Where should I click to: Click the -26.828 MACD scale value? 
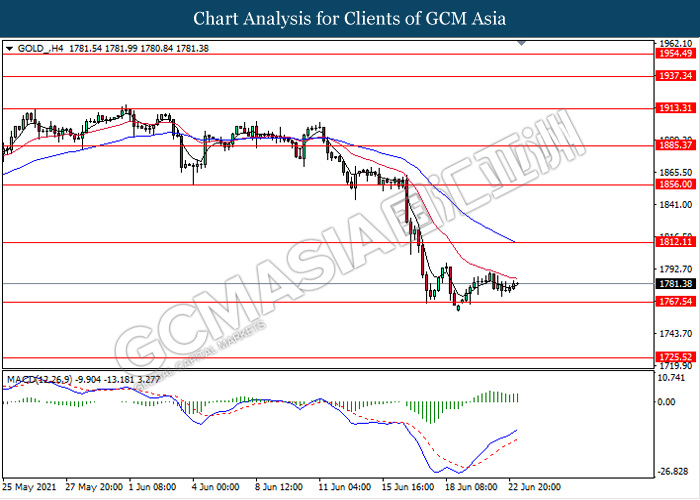click(x=672, y=472)
